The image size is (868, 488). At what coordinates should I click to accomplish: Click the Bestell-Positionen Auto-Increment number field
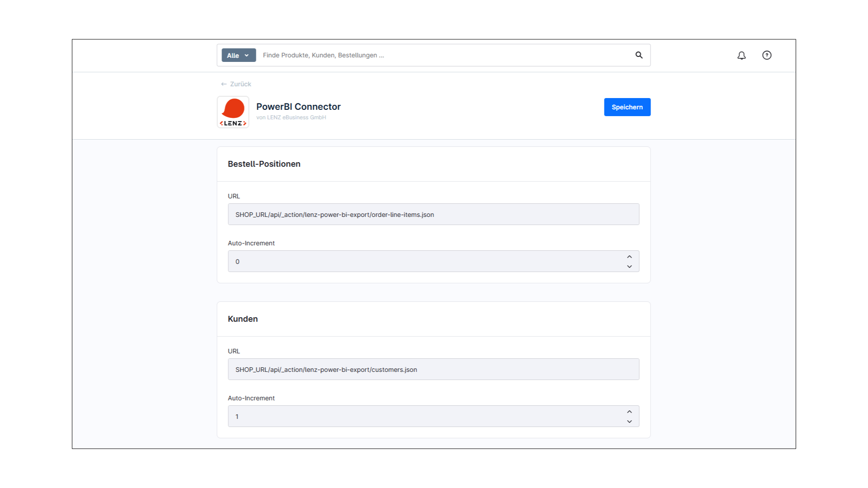click(x=425, y=261)
